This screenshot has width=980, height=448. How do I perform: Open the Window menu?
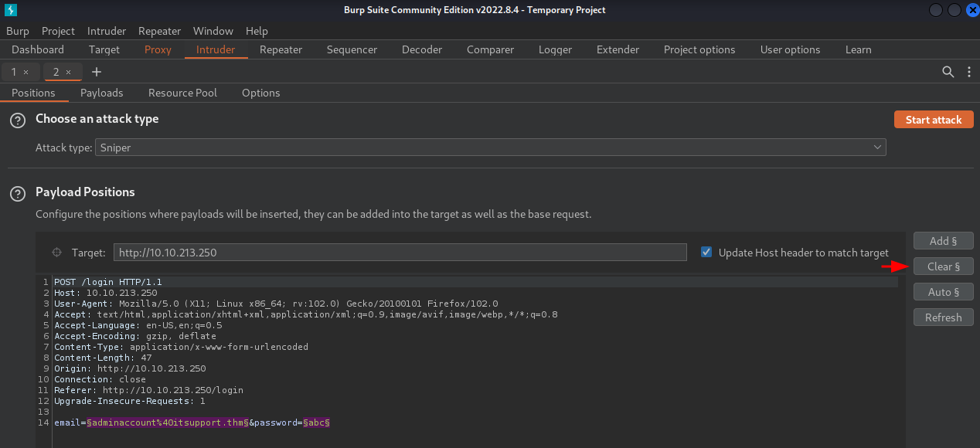(213, 31)
